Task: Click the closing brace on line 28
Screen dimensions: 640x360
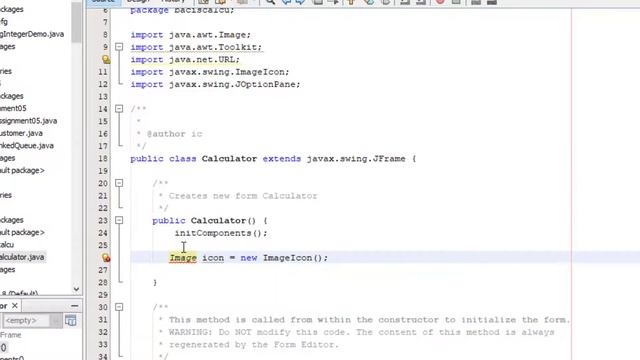Action: (155, 282)
